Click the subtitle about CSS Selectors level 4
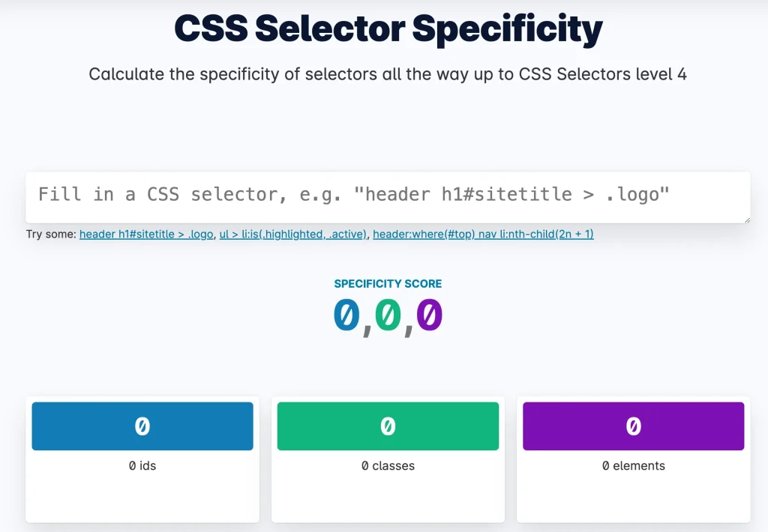The image size is (768, 532). (388, 74)
